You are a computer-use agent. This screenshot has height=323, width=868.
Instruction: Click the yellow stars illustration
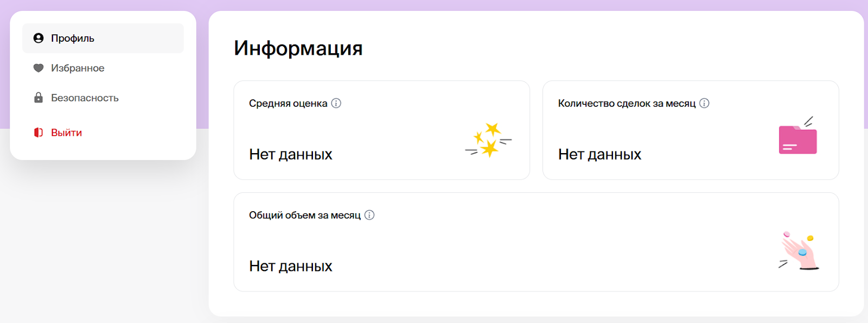click(488, 140)
